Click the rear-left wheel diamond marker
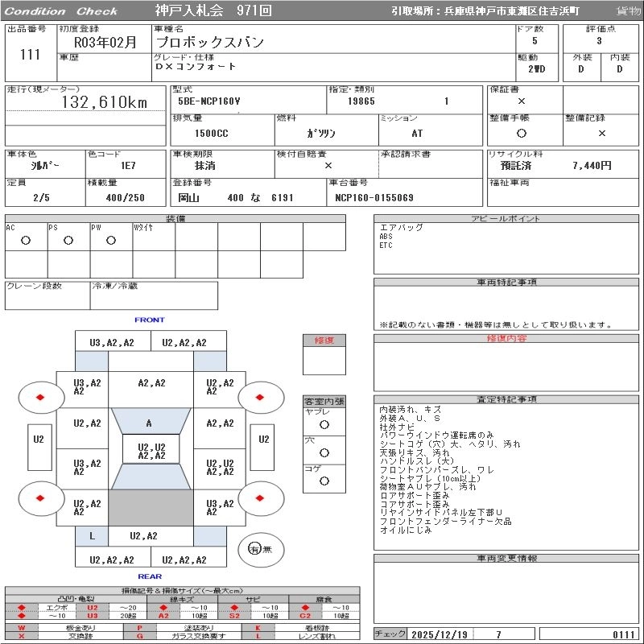The height and width of the screenshot is (644, 644). point(39,497)
